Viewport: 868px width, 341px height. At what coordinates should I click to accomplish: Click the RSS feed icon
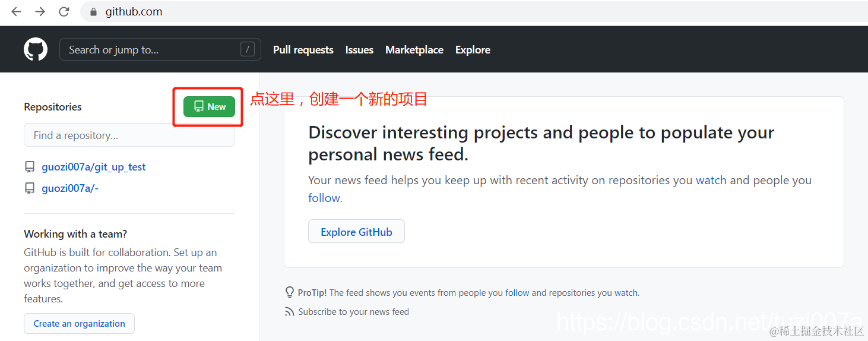(290, 311)
